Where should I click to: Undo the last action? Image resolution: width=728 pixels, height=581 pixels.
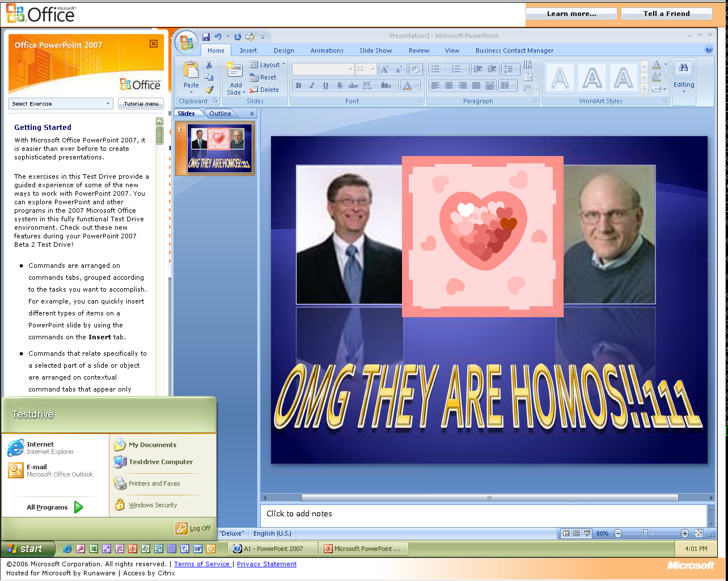218,37
